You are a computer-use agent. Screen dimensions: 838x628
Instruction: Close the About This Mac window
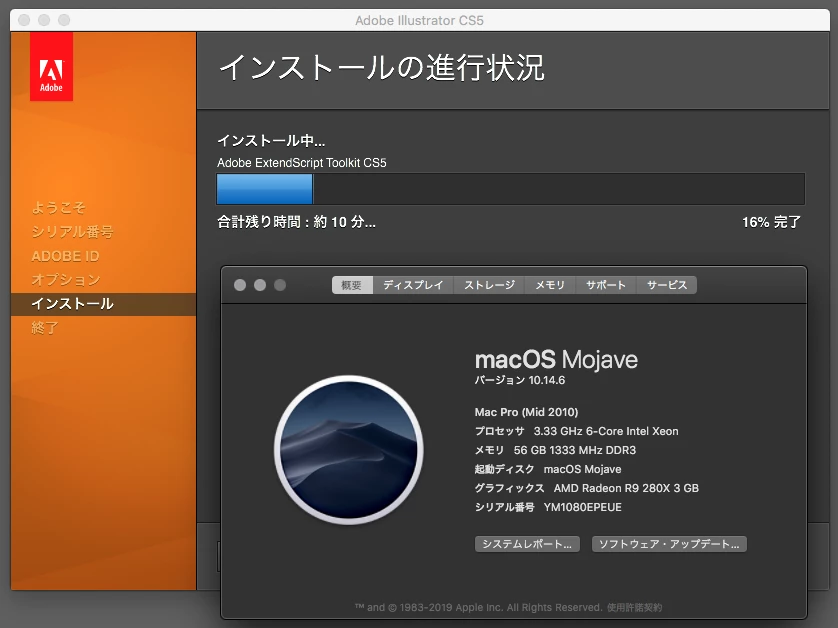[240, 285]
